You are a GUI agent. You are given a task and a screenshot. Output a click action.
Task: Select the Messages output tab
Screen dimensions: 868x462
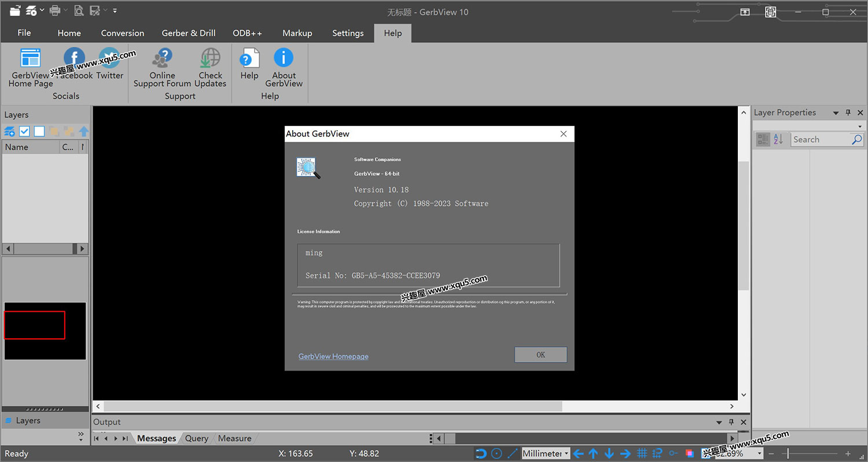(156, 438)
